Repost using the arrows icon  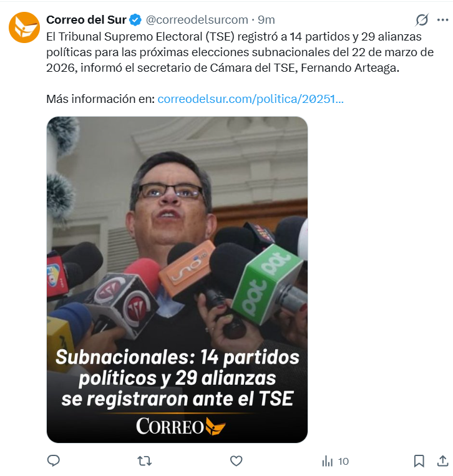[145, 461]
